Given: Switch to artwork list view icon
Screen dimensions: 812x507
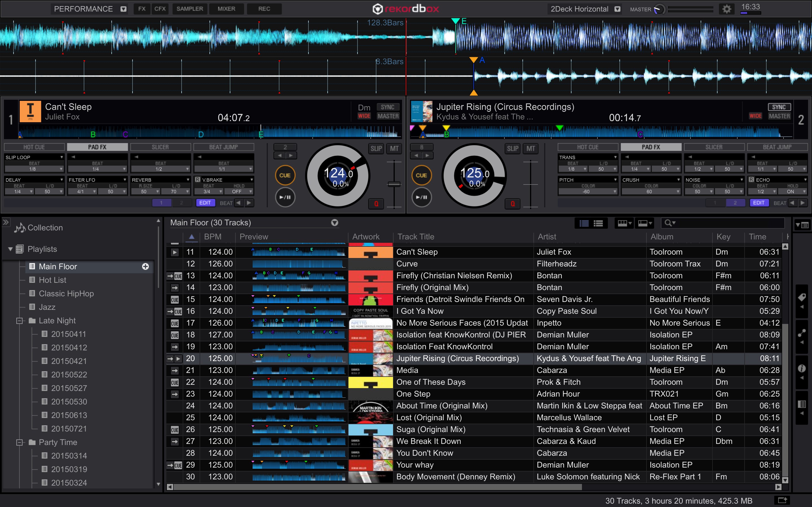Looking at the screenshot, I should click(598, 223).
